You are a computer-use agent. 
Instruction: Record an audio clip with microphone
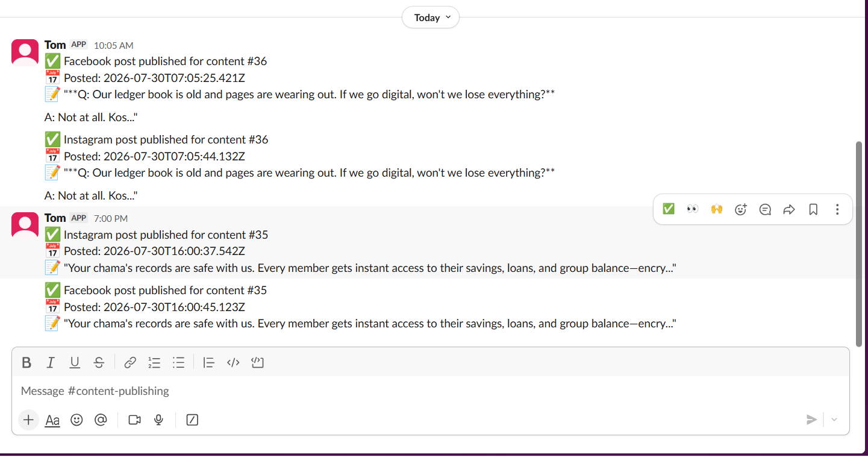point(158,420)
